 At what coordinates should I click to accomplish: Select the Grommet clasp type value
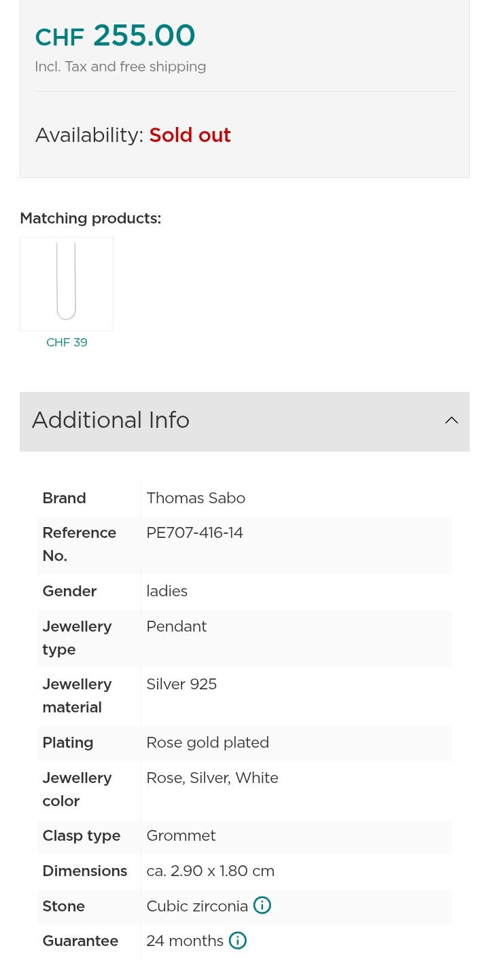(181, 835)
